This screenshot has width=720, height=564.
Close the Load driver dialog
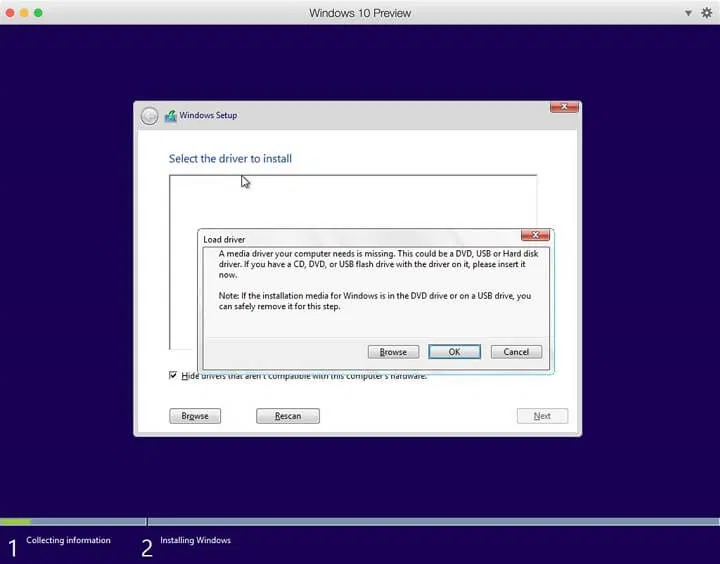pos(535,235)
